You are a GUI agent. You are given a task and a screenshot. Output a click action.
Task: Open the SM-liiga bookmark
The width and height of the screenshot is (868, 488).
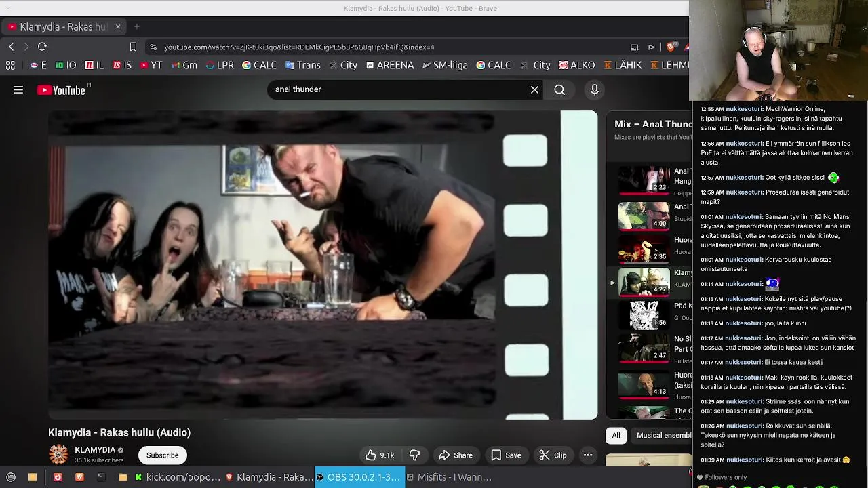click(x=445, y=65)
